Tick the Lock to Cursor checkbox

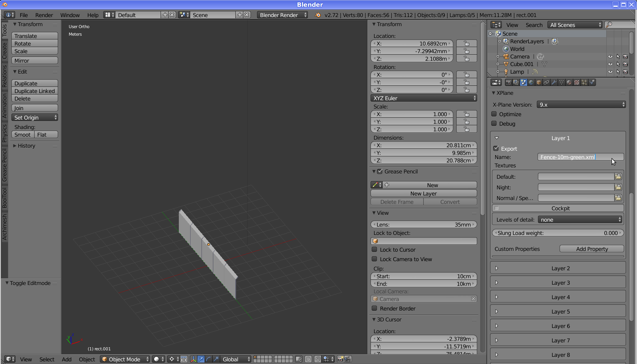(375, 249)
